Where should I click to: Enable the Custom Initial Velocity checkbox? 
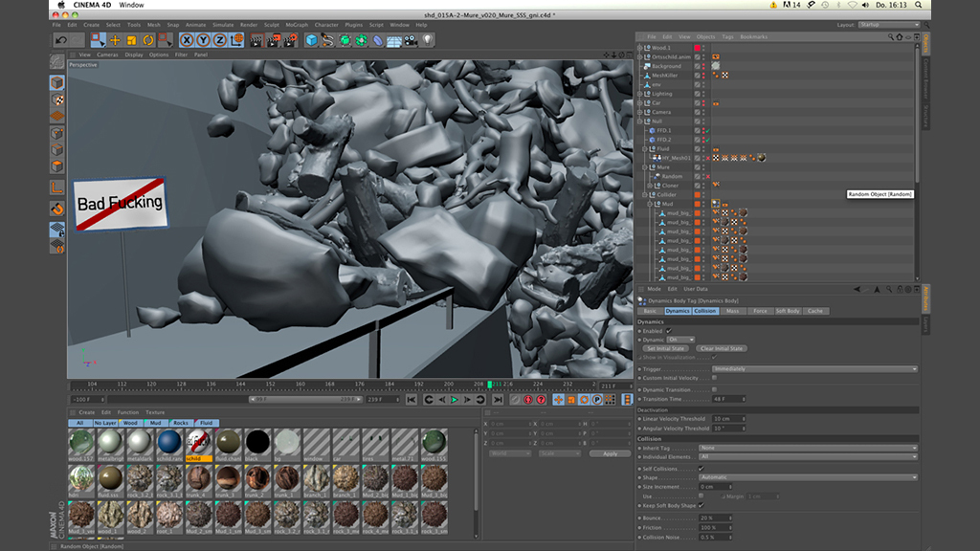pos(714,379)
